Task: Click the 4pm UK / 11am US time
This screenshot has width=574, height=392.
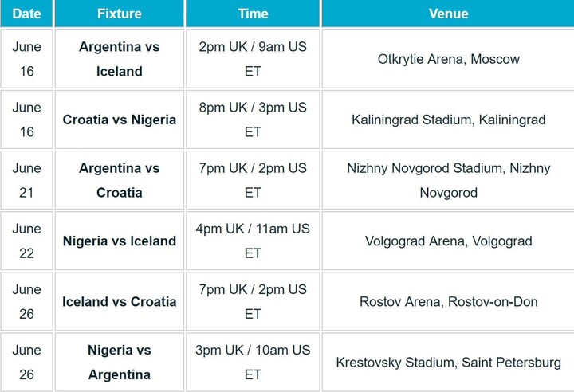Action: click(x=253, y=241)
